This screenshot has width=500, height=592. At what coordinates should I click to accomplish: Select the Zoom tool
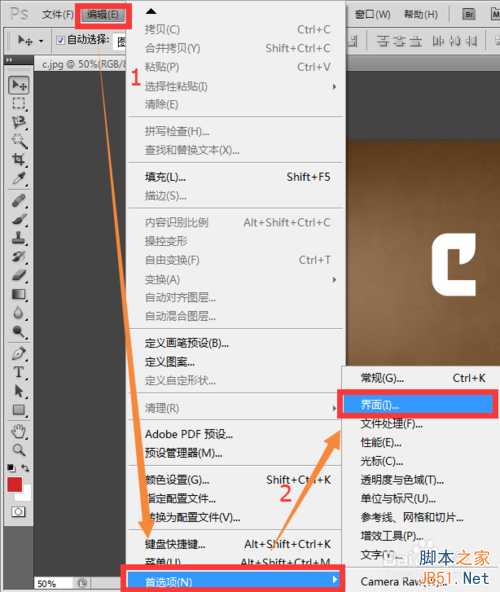point(19,450)
